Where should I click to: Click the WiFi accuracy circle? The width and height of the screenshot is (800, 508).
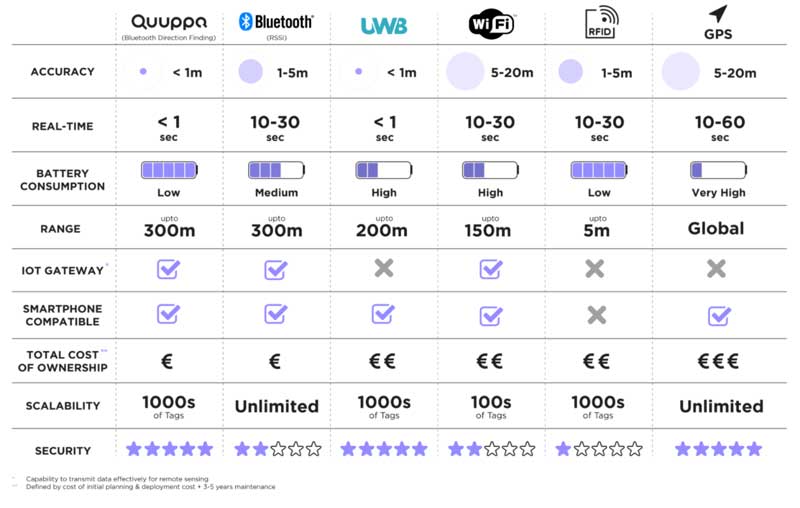point(465,72)
